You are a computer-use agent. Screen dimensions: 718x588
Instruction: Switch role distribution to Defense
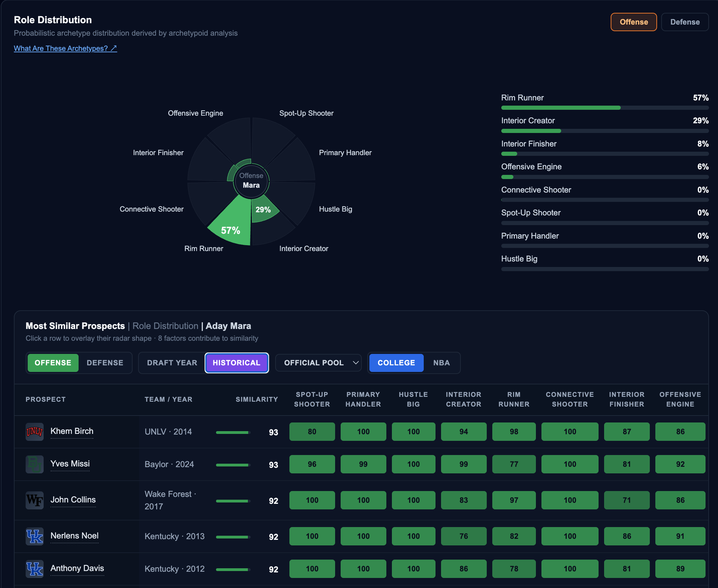pyautogui.click(x=685, y=22)
